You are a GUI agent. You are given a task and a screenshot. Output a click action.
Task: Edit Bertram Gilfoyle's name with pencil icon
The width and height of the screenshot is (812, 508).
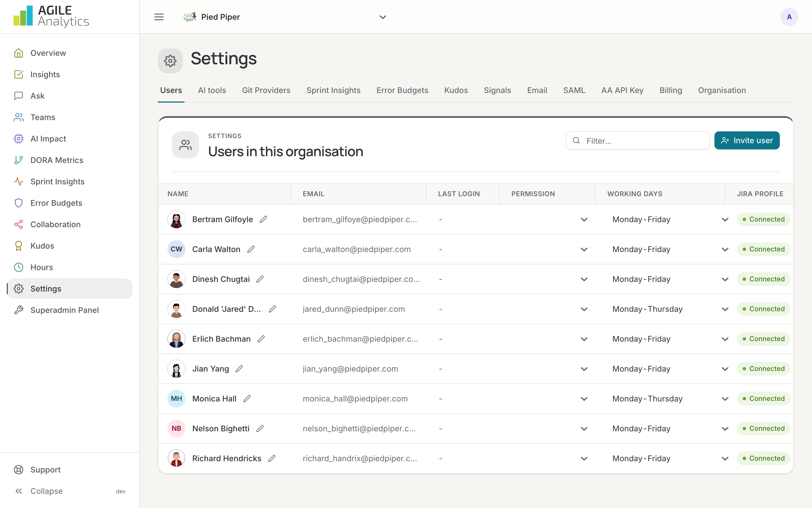263,219
